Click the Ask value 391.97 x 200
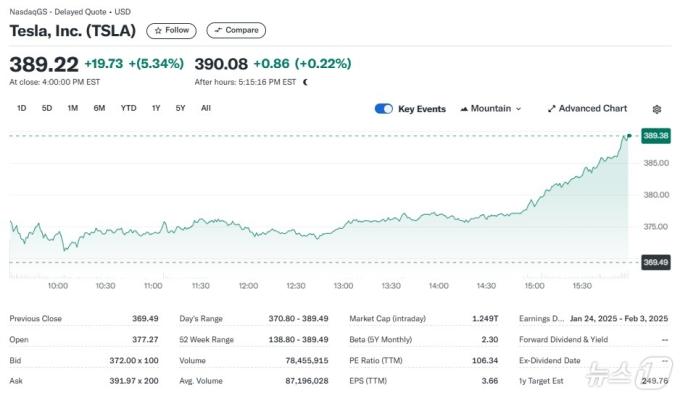680x398 pixels. [x=134, y=381]
